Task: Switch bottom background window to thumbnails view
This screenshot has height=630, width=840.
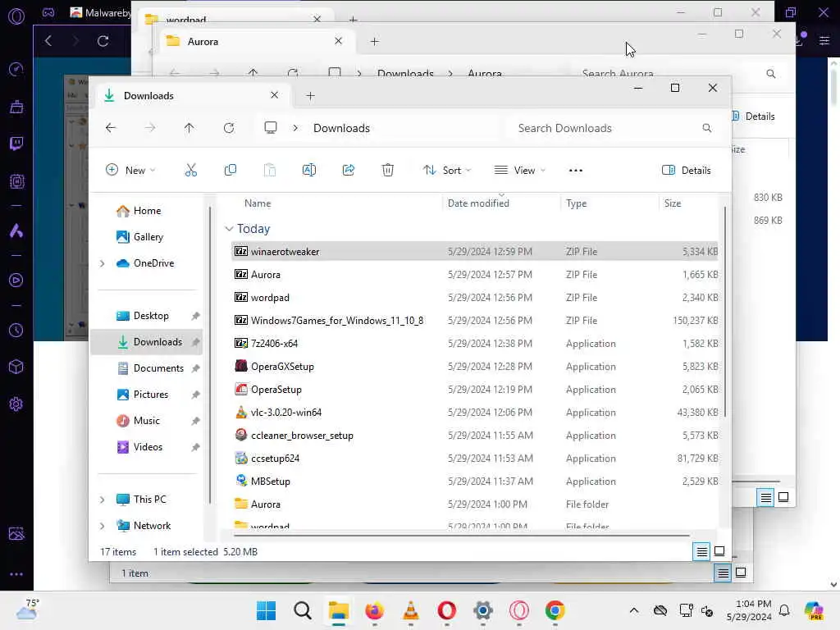Action: (x=741, y=573)
